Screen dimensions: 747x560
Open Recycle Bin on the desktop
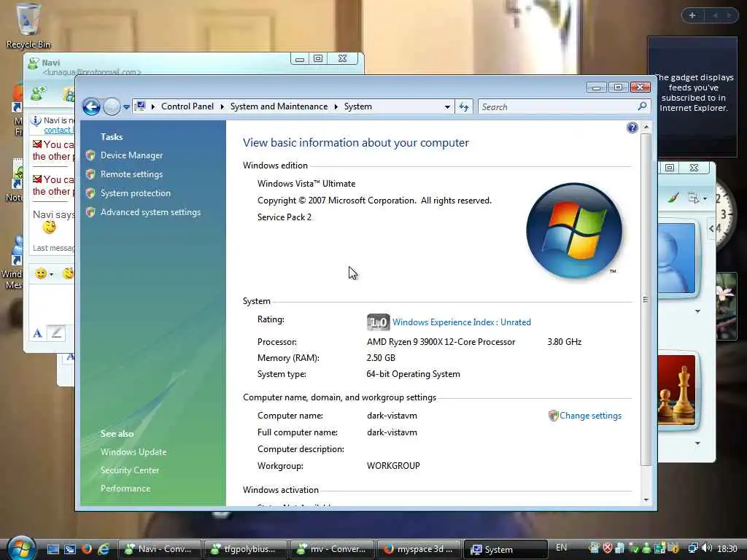pos(28,26)
